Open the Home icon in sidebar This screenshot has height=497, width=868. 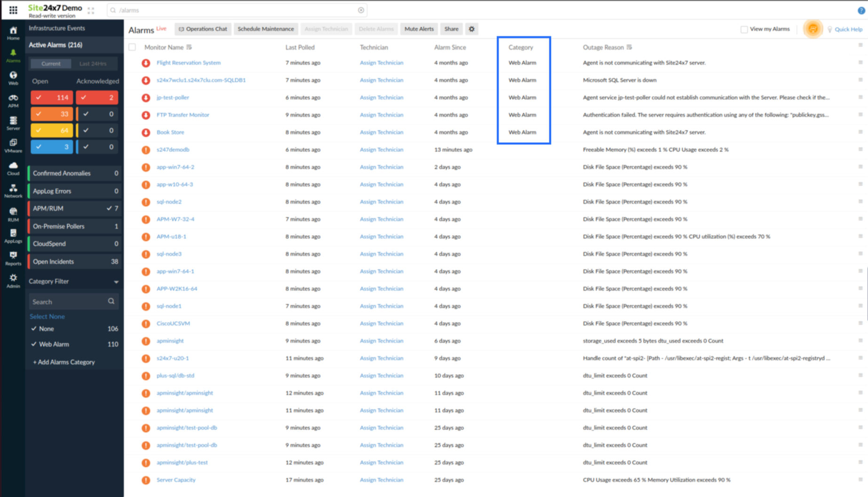tap(13, 33)
